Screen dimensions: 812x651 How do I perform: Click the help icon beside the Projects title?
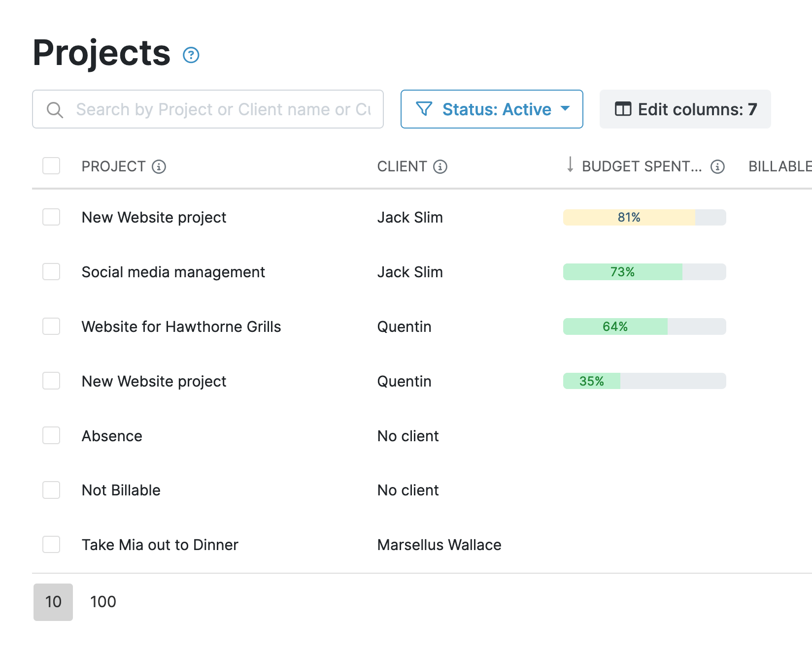pyautogui.click(x=191, y=55)
